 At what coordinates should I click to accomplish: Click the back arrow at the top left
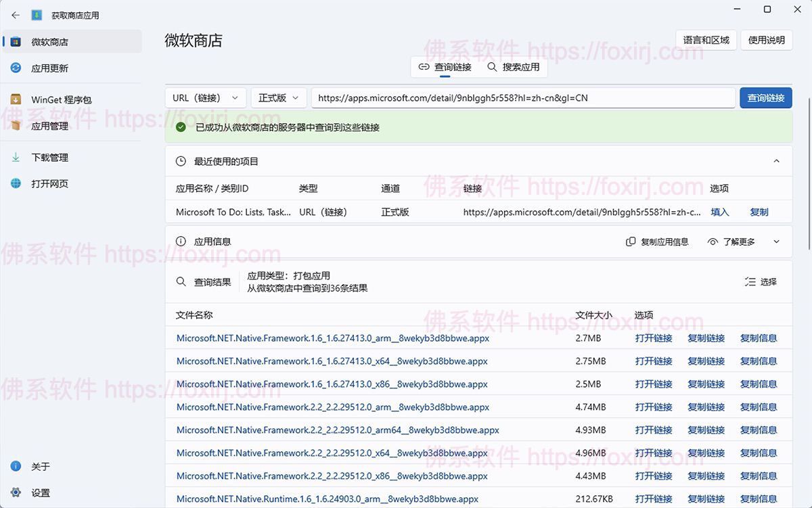[x=15, y=15]
